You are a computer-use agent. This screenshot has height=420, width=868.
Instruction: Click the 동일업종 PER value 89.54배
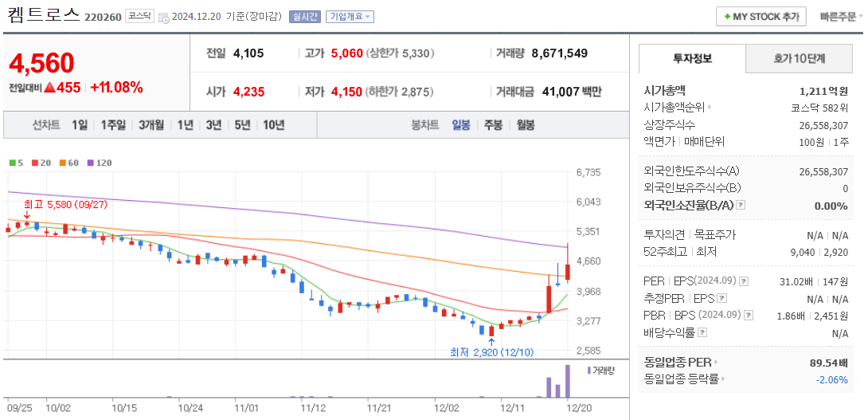coord(829,363)
